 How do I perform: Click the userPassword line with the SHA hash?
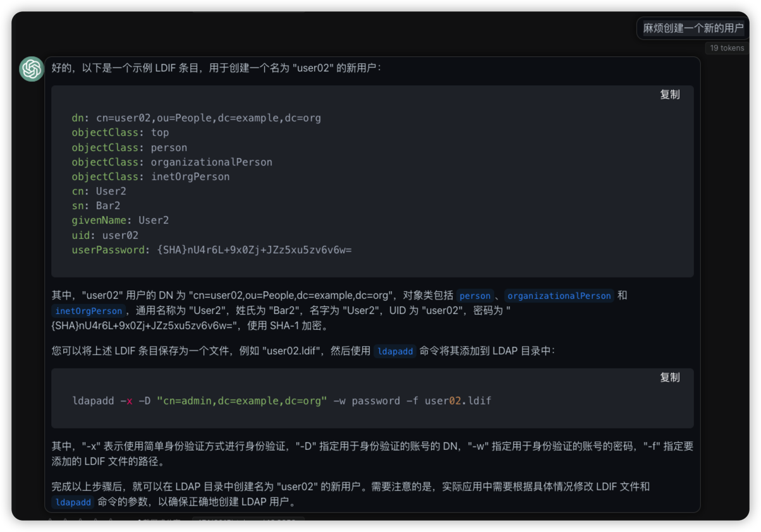211,250
